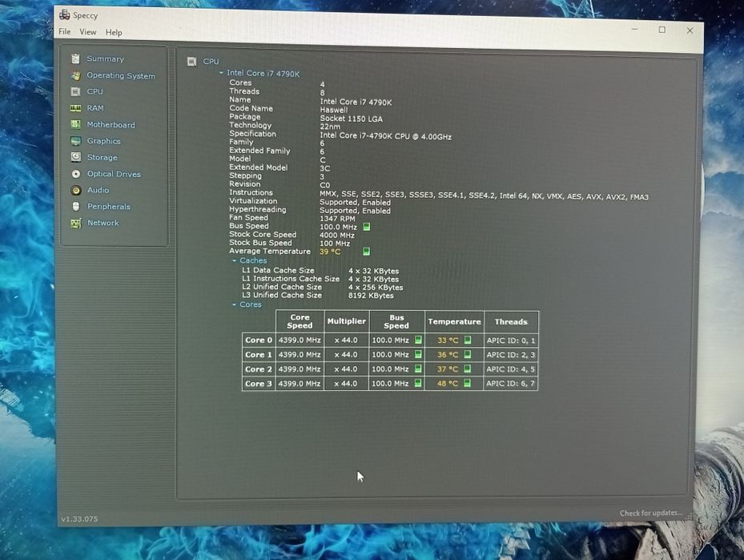Click the Core 3 row label
This screenshot has height=560, width=744.
[259, 383]
